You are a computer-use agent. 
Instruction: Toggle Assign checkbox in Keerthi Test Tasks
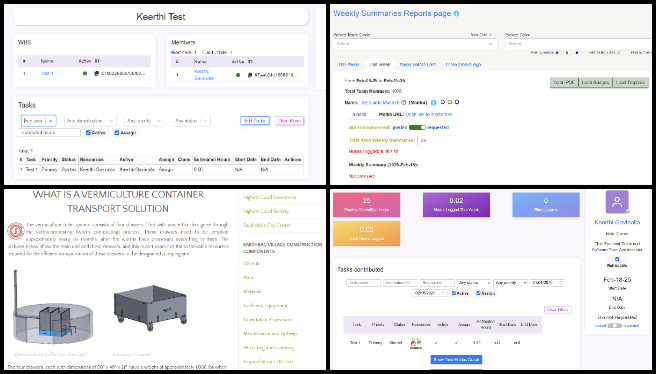117,133
